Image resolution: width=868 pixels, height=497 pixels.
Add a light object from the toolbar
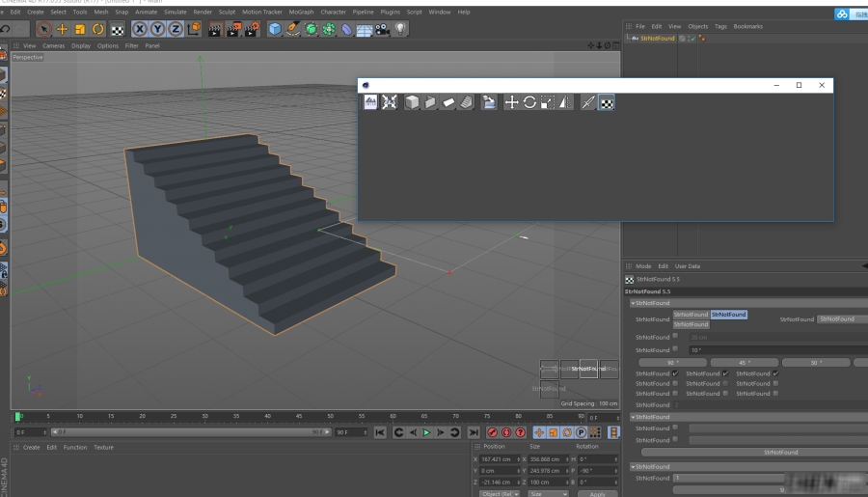400,30
